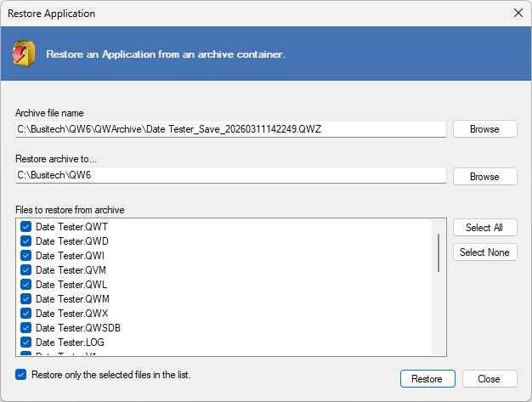
Task: Uncheck Date Tester.QWD file
Action: (x=25, y=241)
